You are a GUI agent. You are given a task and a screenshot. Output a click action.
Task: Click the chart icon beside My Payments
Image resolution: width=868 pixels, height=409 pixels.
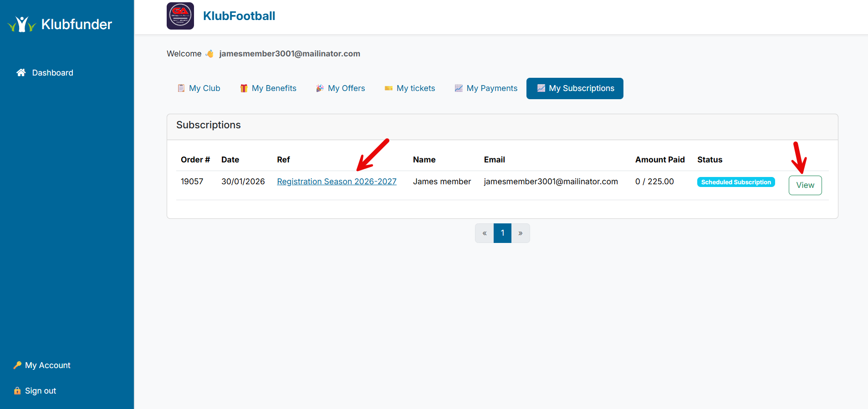[x=459, y=88]
